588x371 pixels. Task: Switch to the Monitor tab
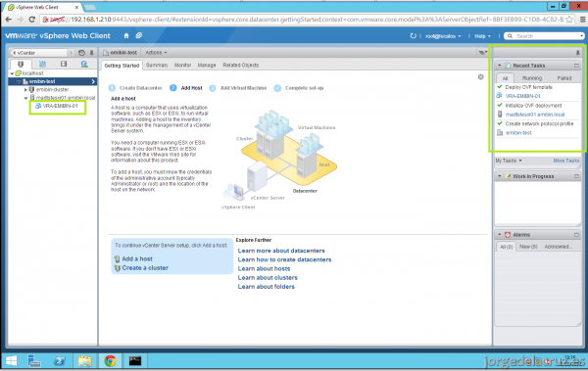pos(182,66)
